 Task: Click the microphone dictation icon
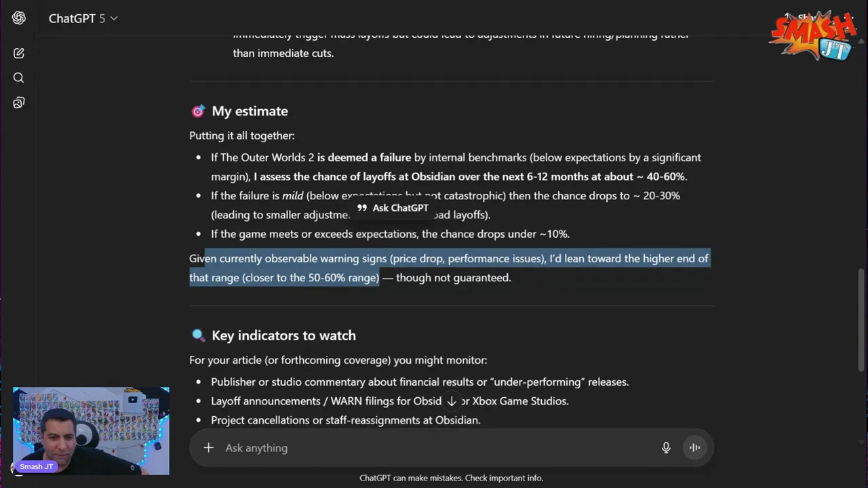click(x=666, y=447)
